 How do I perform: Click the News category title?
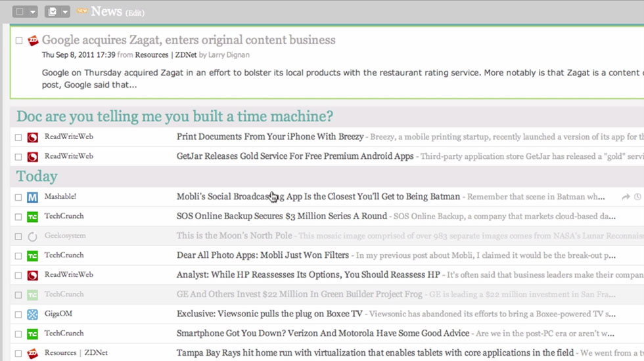pyautogui.click(x=106, y=11)
